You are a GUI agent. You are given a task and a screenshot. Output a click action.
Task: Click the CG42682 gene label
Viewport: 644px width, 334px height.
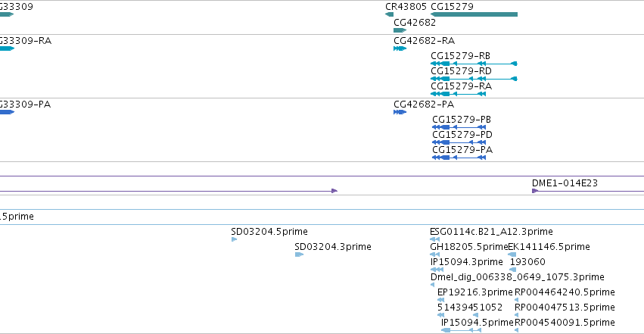(x=415, y=23)
